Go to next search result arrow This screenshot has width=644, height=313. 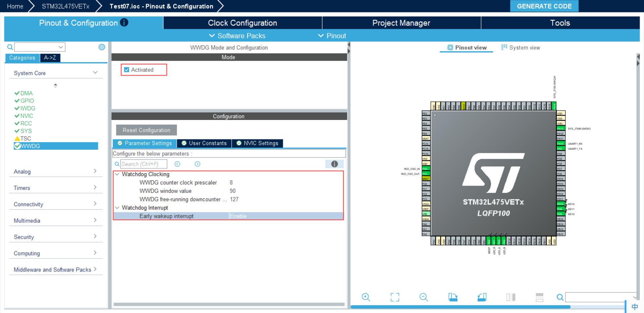click(x=198, y=164)
